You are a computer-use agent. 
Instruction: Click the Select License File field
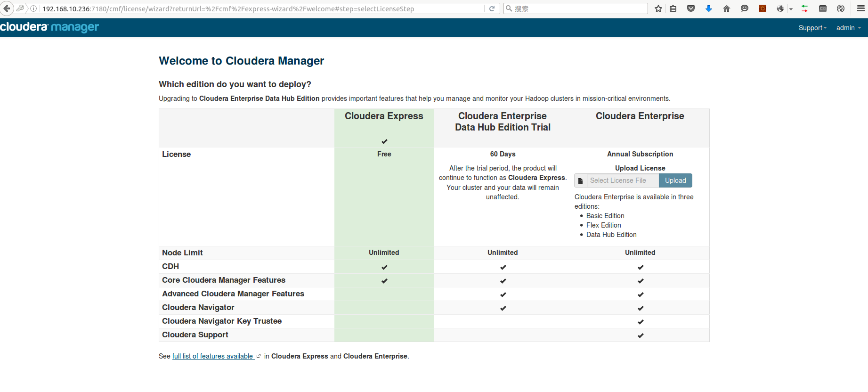point(623,180)
